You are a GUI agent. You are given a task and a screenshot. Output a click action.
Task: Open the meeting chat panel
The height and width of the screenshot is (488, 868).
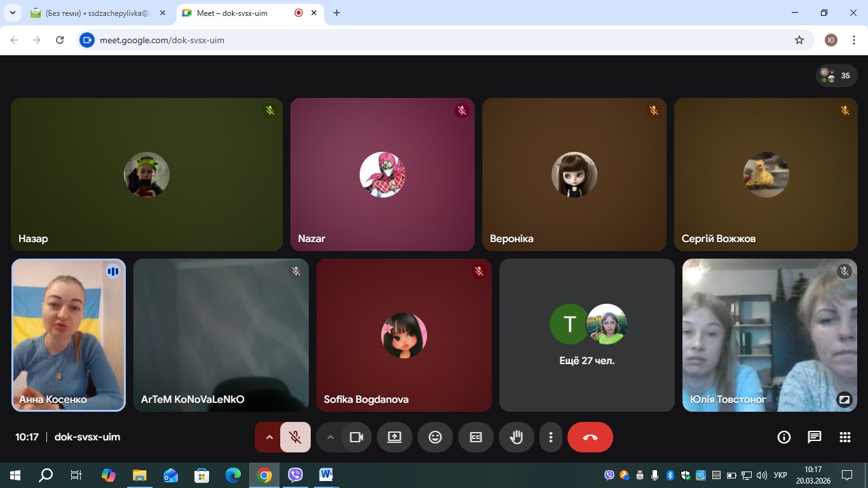(x=814, y=437)
